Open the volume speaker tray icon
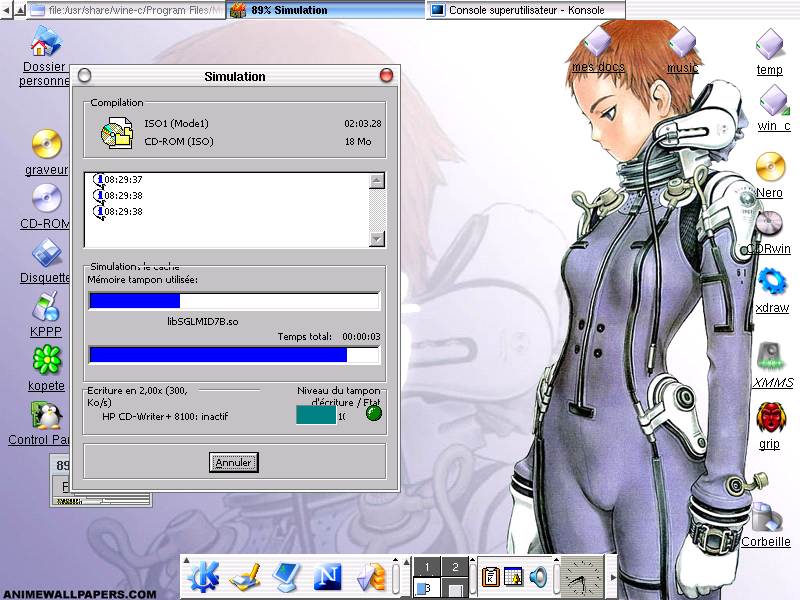The image size is (800, 600). coord(538,577)
